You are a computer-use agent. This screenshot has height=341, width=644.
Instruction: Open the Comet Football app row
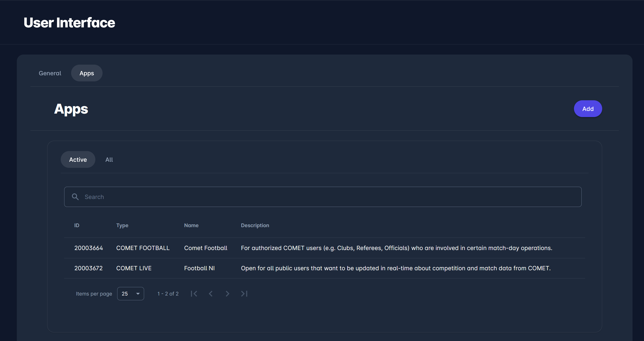click(206, 248)
